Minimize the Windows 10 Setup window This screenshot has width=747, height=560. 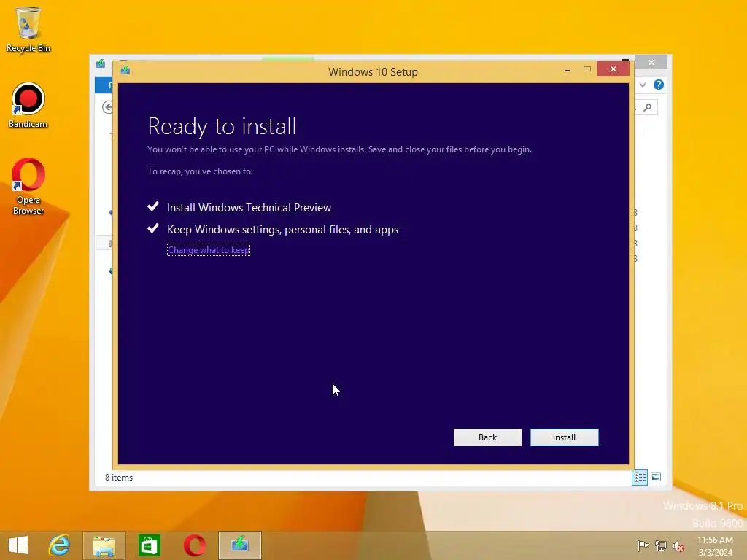click(x=568, y=70)
